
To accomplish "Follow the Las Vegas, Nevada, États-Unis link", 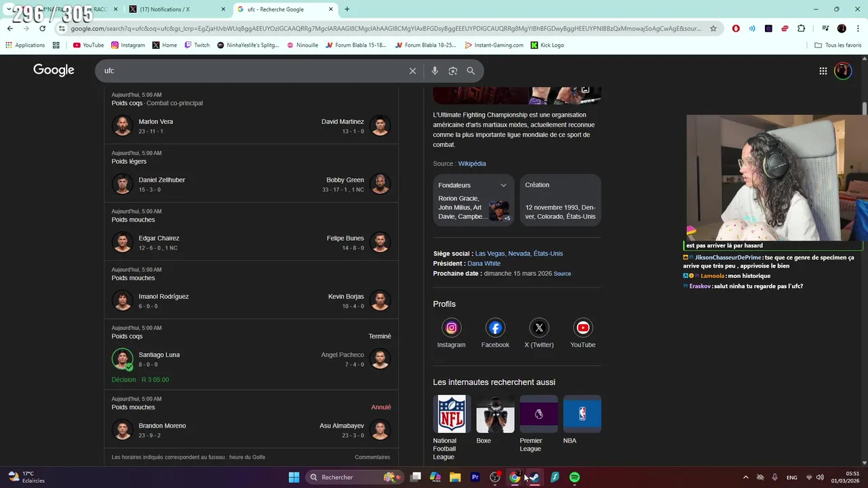I will [x=519, y=253].
